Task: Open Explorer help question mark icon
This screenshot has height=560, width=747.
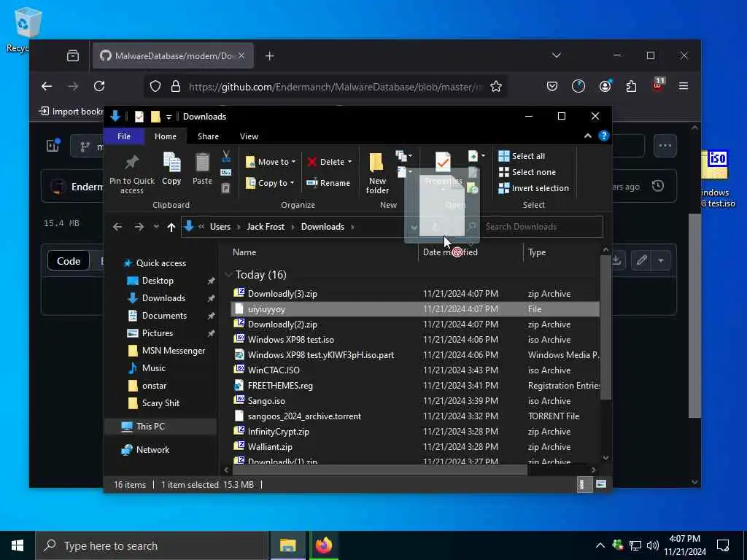Action: pos(603,136)
